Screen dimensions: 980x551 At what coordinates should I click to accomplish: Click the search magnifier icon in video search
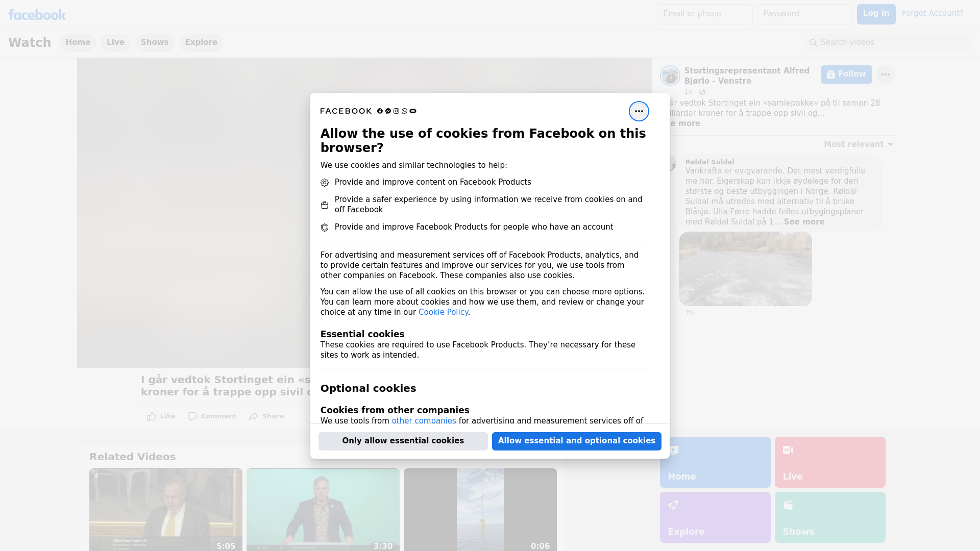click(814, 43)
